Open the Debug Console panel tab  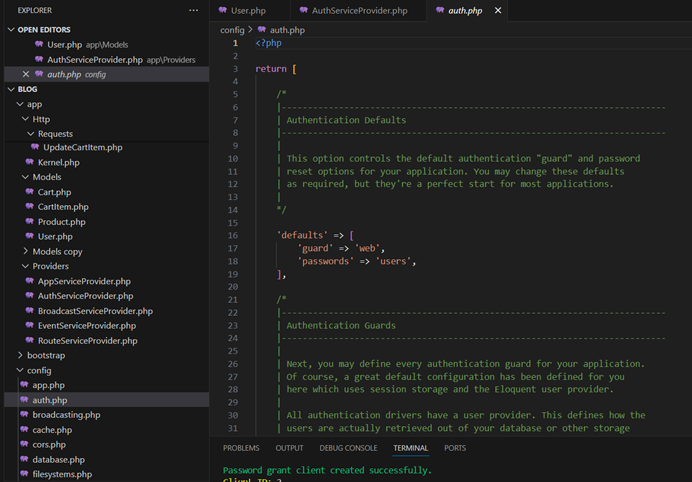click(348, 448)
